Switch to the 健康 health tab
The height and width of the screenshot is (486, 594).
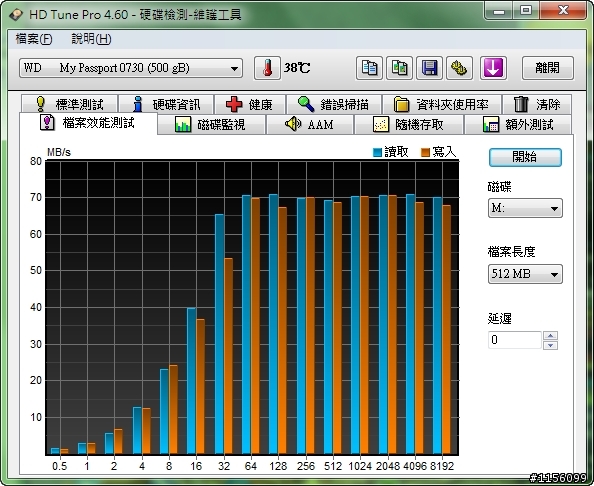[x=250, y=105]
